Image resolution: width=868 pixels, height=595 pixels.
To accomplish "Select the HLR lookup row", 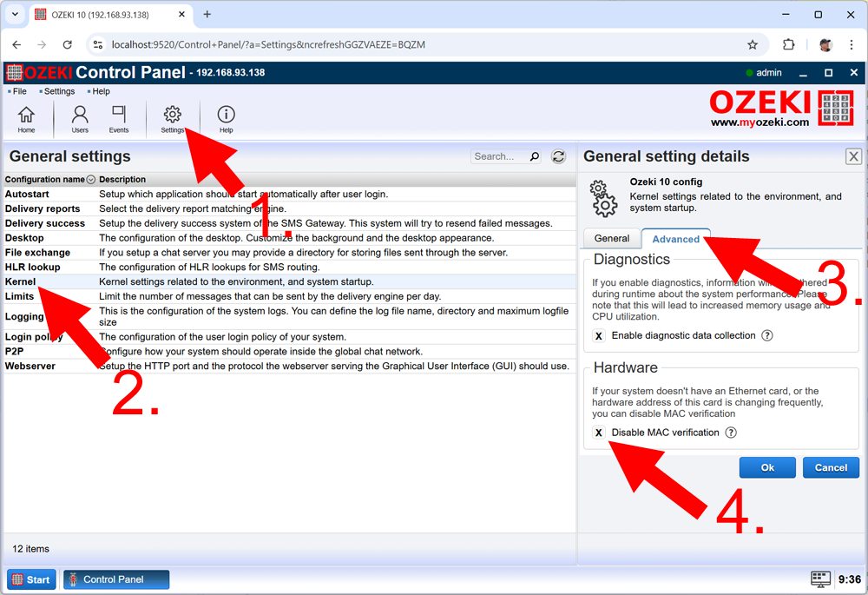I will (290, 267).
